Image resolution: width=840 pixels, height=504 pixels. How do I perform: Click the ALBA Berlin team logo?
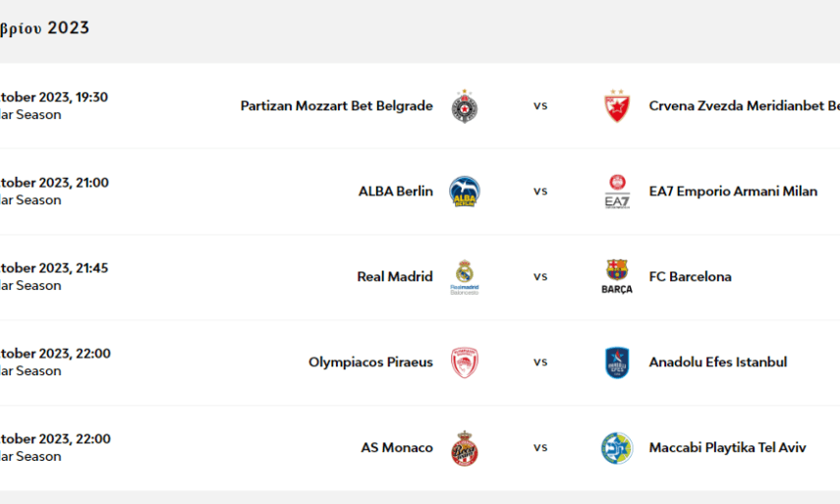coord(465,192)
